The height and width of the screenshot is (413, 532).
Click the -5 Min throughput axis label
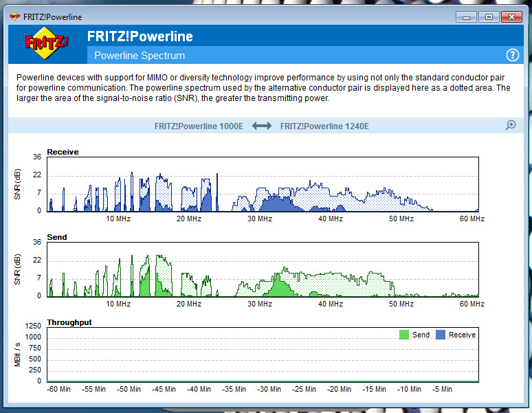tap(442, 389)
